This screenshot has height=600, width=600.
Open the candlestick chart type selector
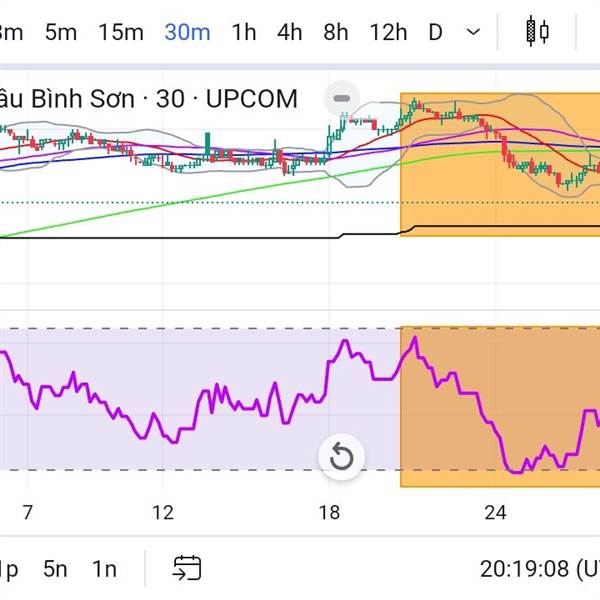pos(537,31)
